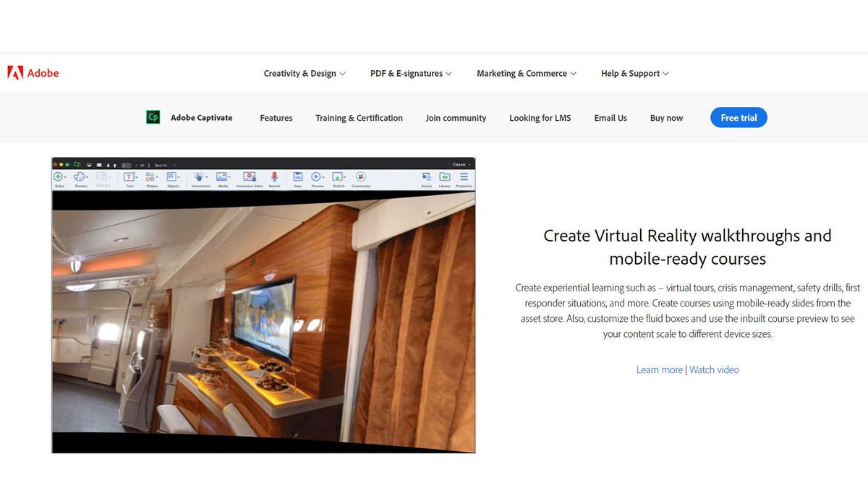Expand the Help & Support menu
The height and width of the screenshot is (488, 868).
(634, 73)
